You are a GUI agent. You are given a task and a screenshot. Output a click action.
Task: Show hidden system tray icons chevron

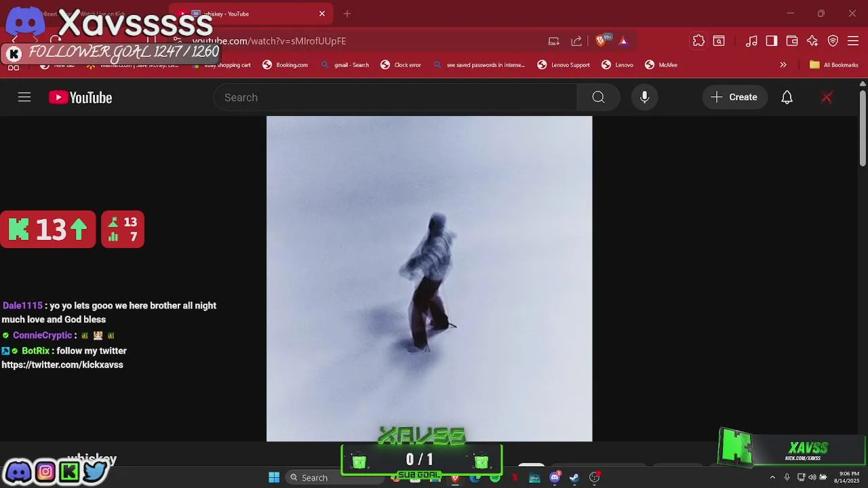pyautogui.click(x=772, y=478)
